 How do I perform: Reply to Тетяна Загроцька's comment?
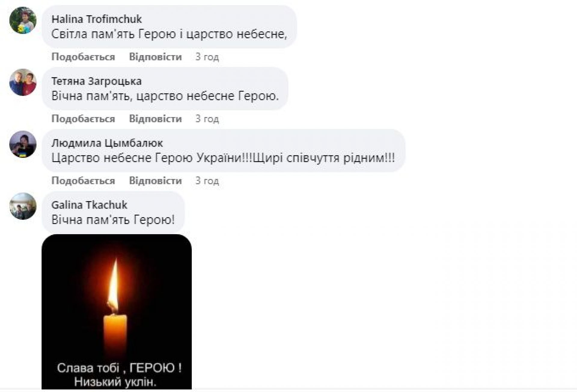(x=155, y=119)
